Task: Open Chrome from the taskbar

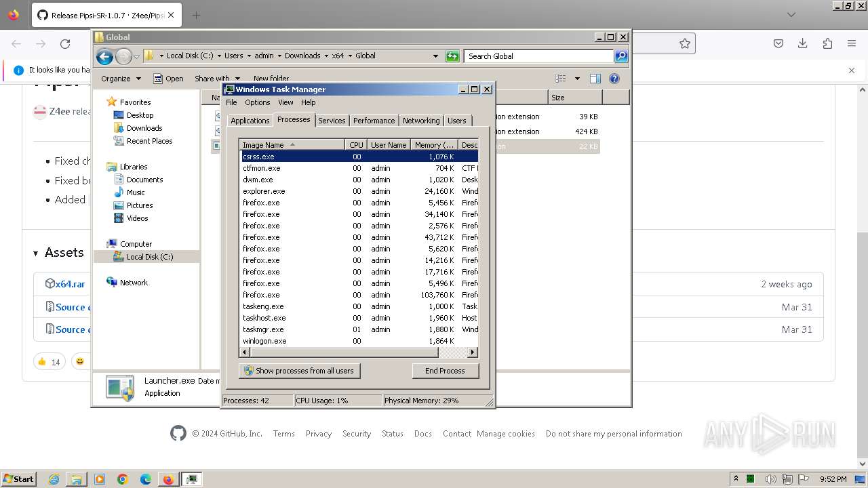Action: [x=123, y=479]
